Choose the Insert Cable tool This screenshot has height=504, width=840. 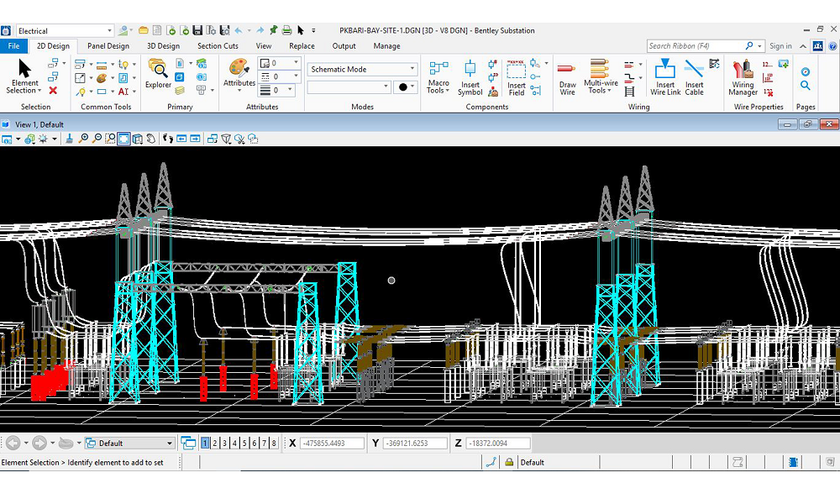pos(694,76)
